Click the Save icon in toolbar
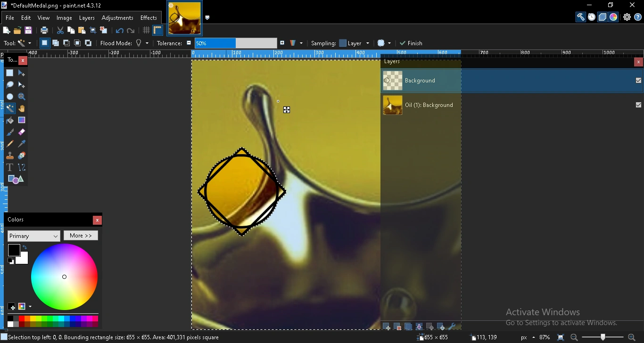 [x=28, y=31]
